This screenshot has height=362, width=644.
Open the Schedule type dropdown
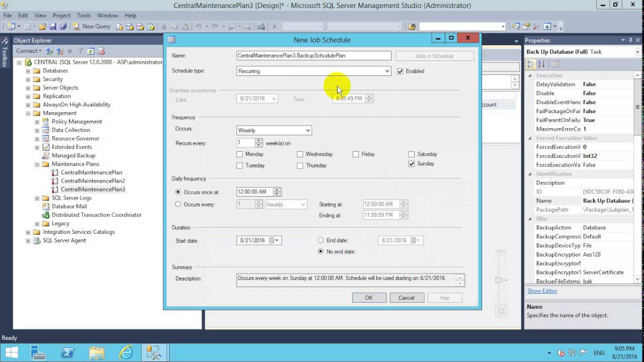coord(387,71)
